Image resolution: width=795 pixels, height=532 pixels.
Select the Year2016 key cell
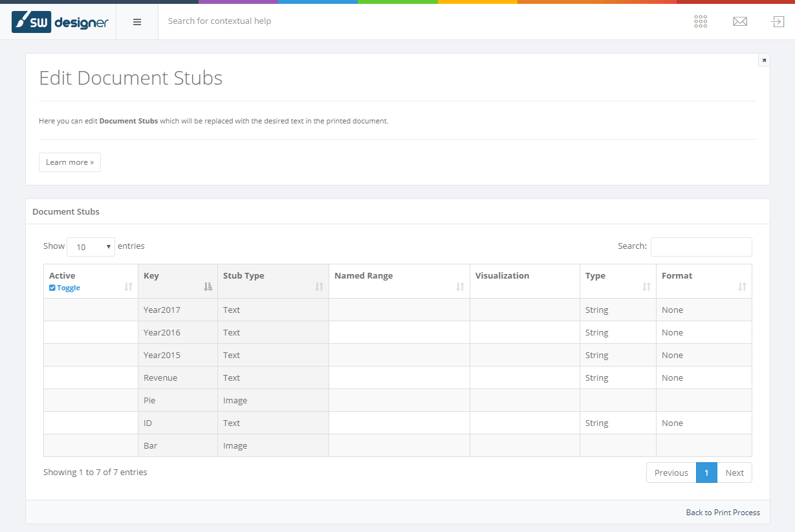[178, 332]
